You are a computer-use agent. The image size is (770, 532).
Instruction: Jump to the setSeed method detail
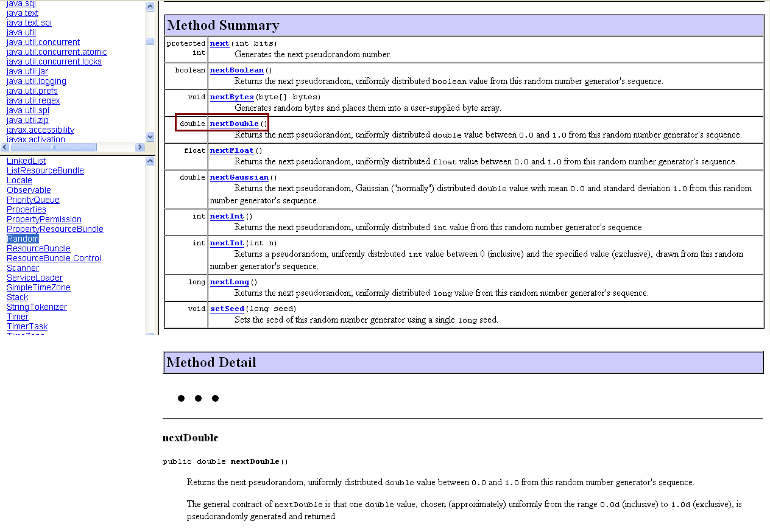227,309
